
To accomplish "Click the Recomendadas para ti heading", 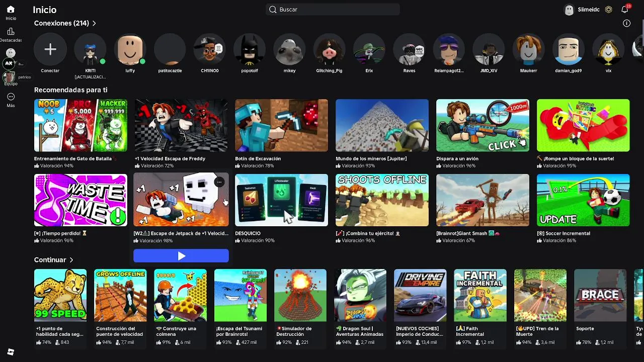I will click(70, 90).
